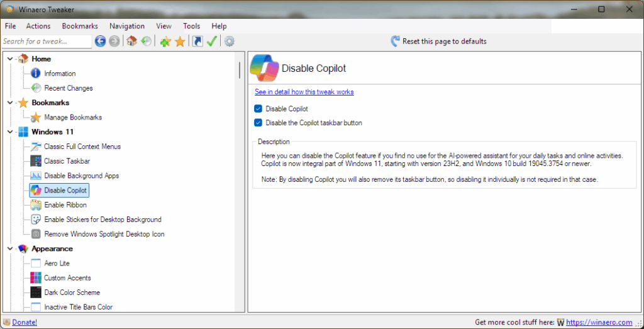This screenshot has height=329, width=644.
Task: Open the View menu
Action: pyautogui.click(x=164, y=26)
